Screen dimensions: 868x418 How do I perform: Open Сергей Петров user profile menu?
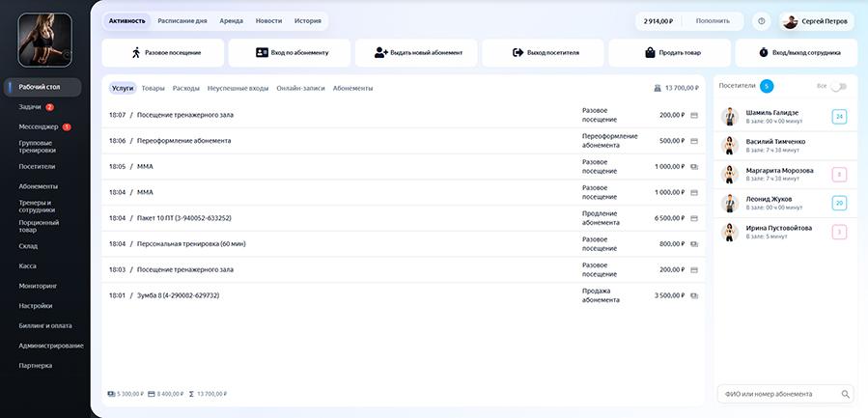point(817,21)
